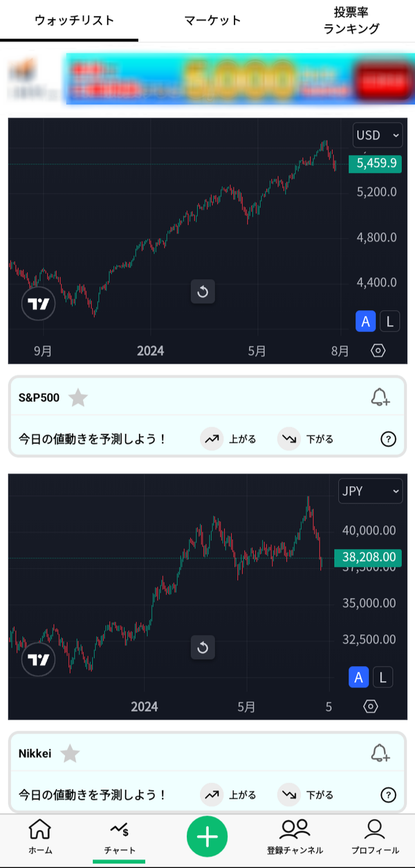Open Nikkei chart settings hexagon icon

pyautogui.click(x=371, y=706)
